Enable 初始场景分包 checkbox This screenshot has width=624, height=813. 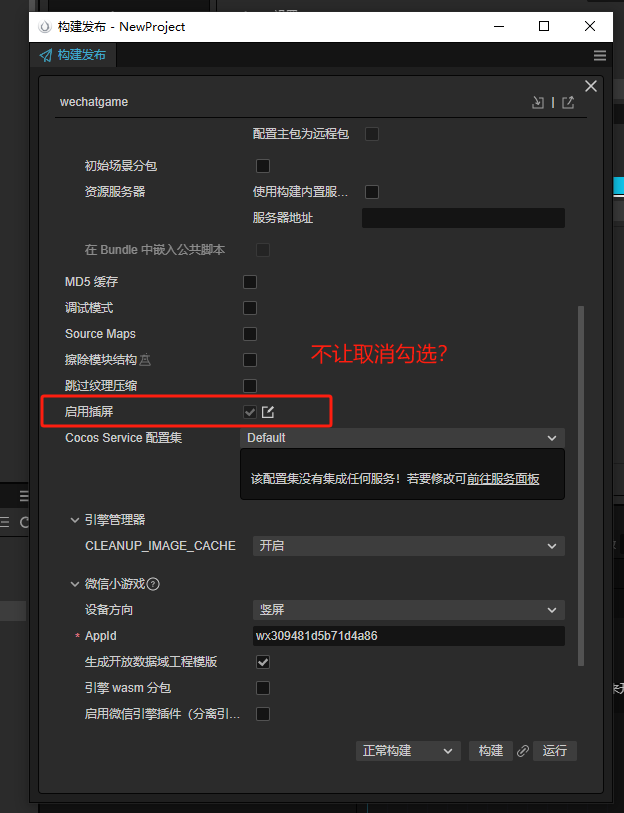[263, 166]
